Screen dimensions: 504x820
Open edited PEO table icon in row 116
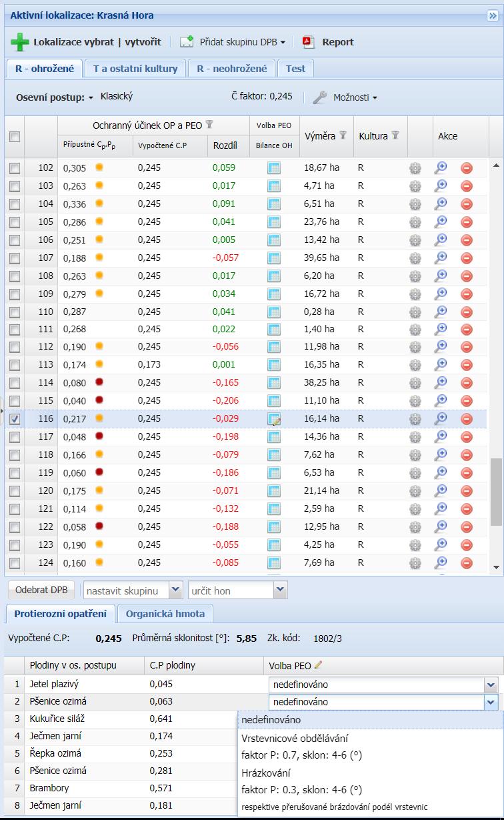click(274, 419)
